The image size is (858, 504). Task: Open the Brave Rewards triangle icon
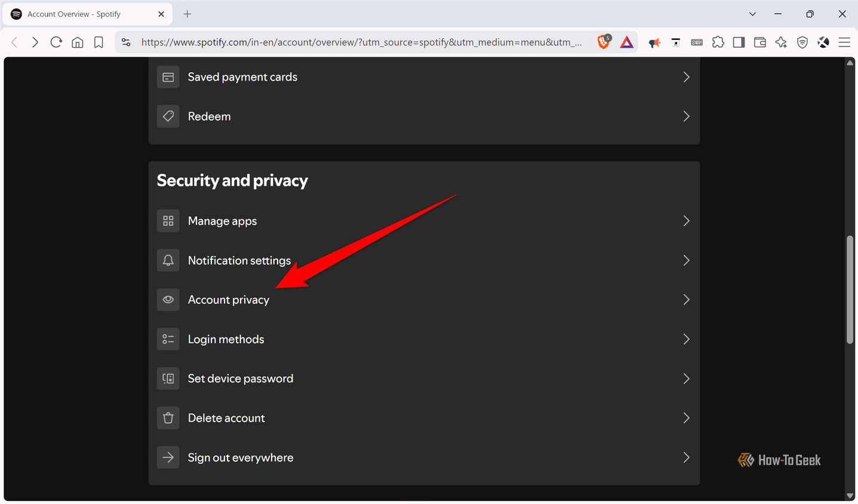tap(626, 42)
